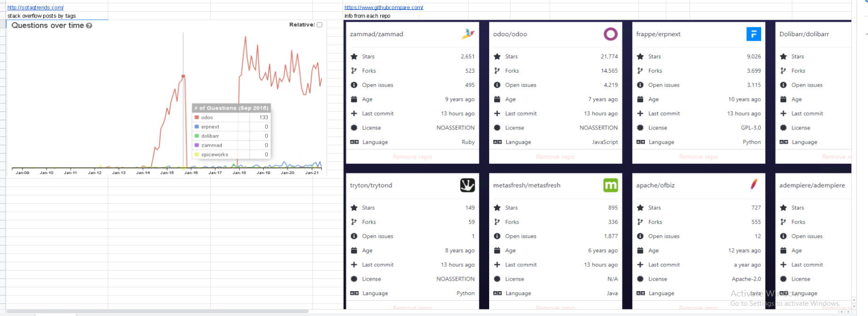Click the Stars star icon in frappe/erpnext card
868x316 pixels.
pos(640,56)
